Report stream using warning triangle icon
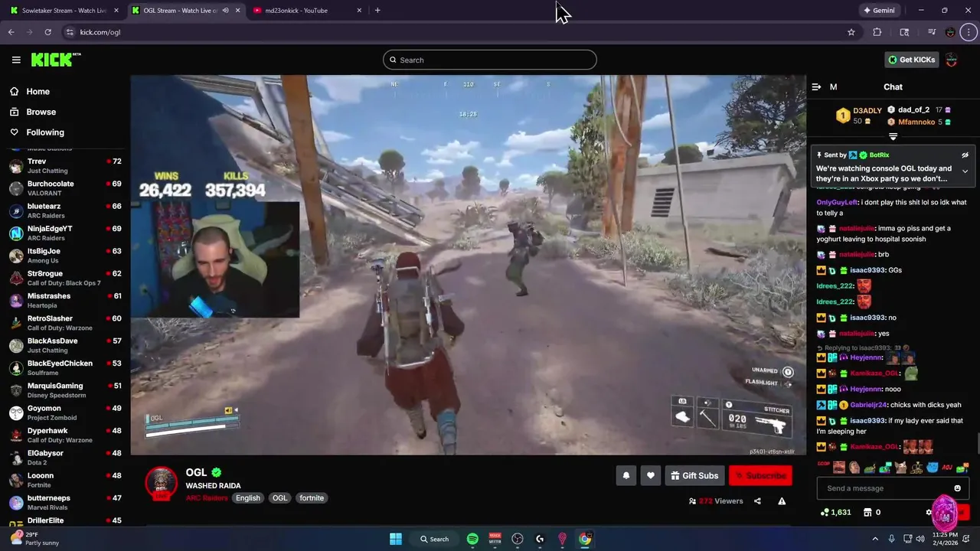980x551 pixels. pyautogui.click(x=782, y=501)
